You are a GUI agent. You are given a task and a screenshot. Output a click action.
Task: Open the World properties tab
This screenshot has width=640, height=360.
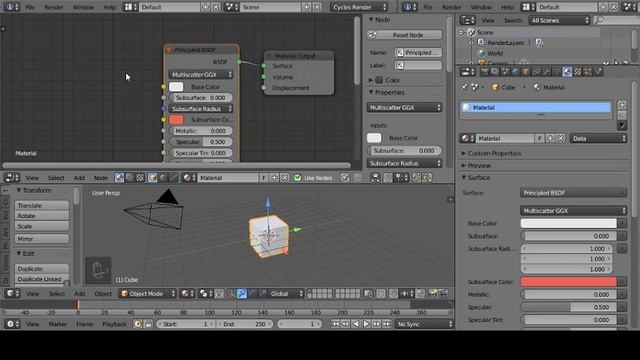coord(516,72)
